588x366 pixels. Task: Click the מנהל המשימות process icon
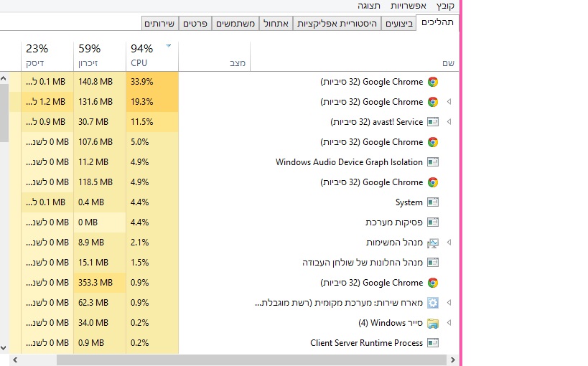tap(432, 243)
